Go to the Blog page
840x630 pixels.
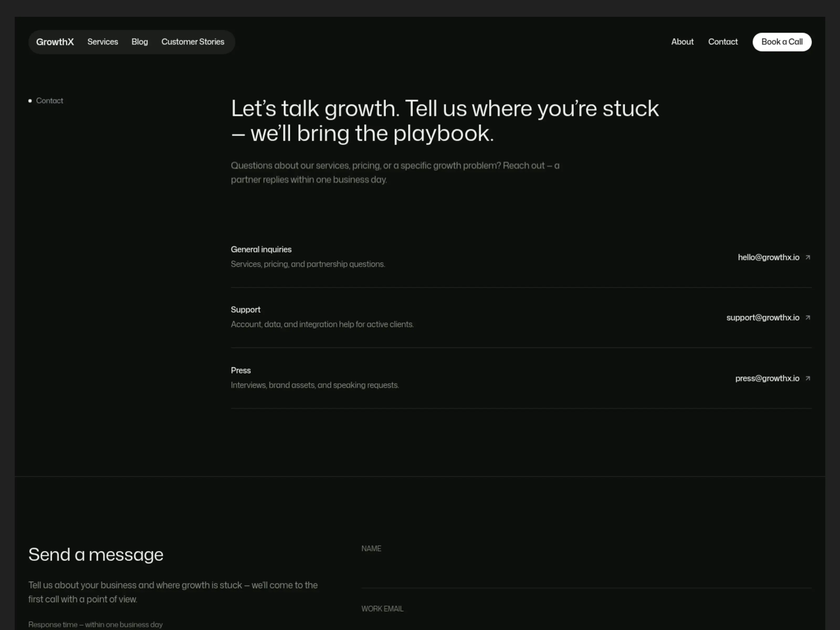click(x=140, y=42)
